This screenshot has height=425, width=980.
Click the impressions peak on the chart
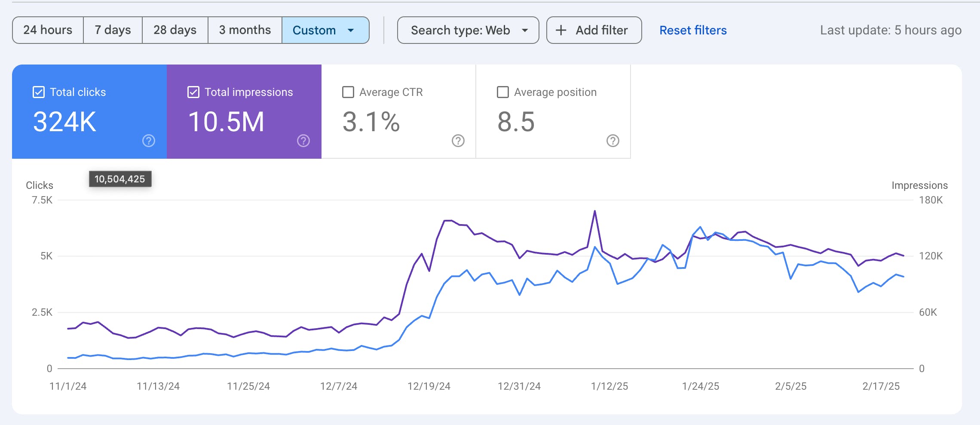click(595, 211)
